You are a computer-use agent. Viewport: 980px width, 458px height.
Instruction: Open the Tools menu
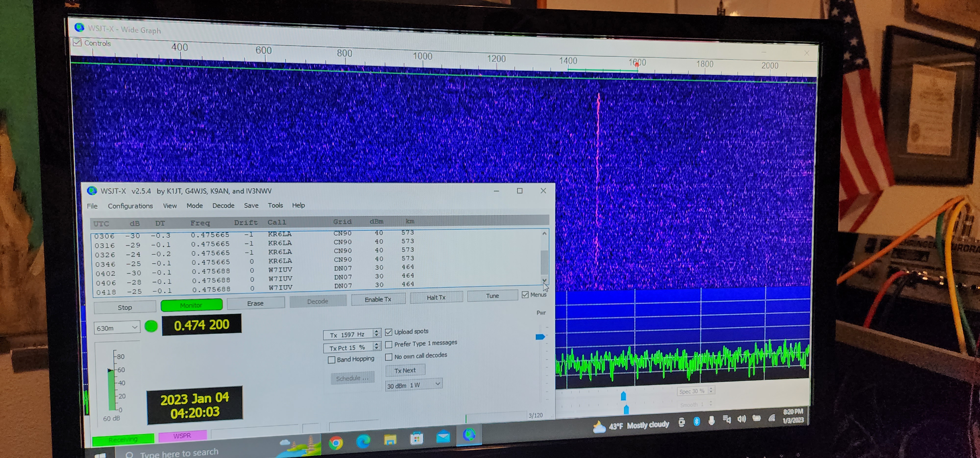[275, 205]
